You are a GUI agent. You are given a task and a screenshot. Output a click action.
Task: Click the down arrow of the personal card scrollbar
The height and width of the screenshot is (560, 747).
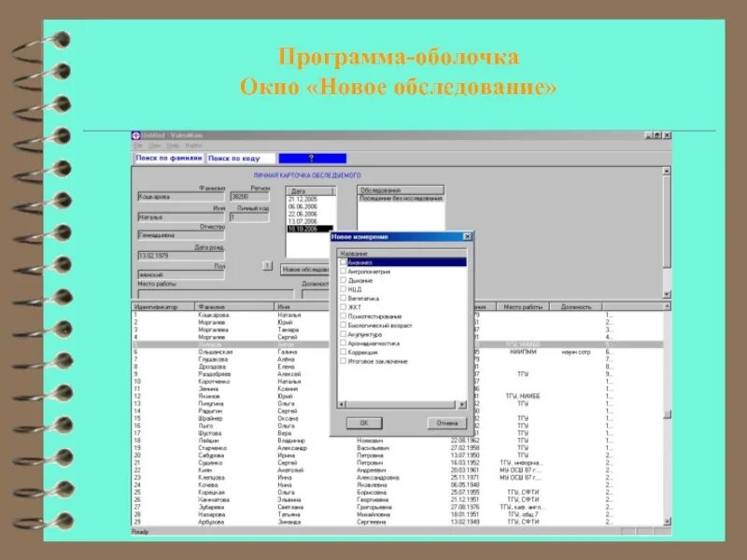pos(667,294)
